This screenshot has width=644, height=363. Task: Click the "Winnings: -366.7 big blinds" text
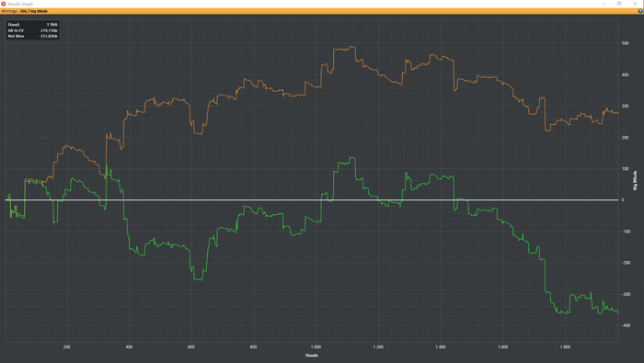24,11
